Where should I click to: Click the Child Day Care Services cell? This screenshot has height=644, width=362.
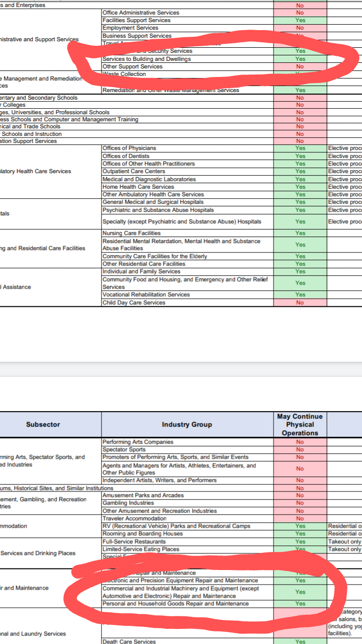pyautogui.click(x=188, y=302)
